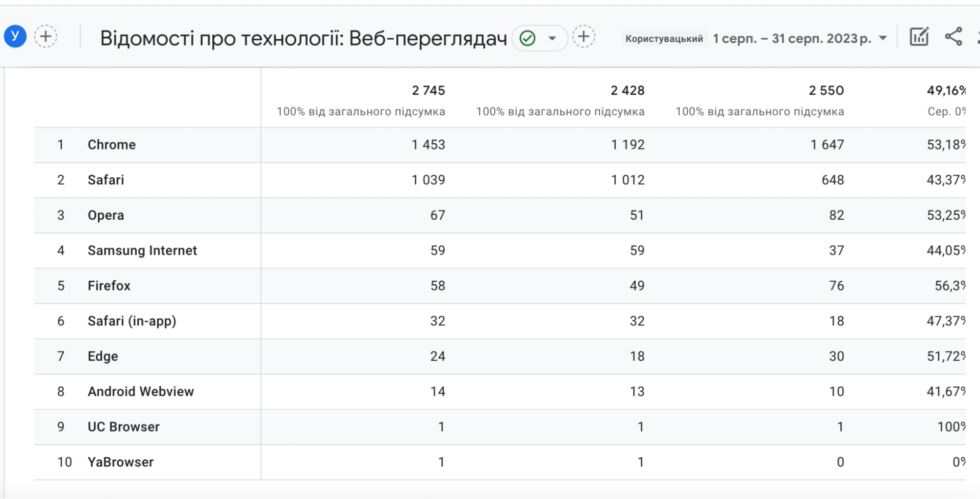Select the Android Webview row
The width and height of the screenshot is (980, 499).
click(141, 392)
